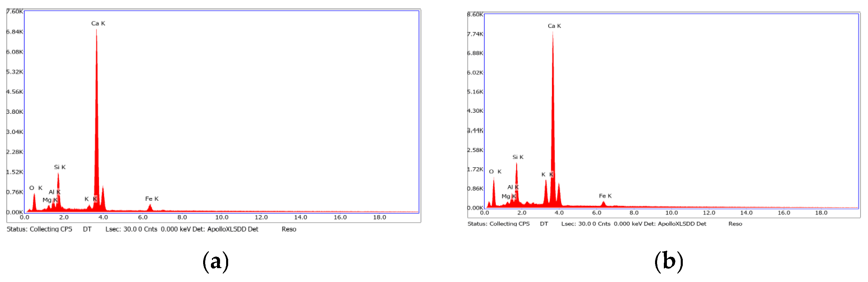868x282 pixels.
Task: Click the Mg K label in spectrum (a)
Action: click(50, 200)
